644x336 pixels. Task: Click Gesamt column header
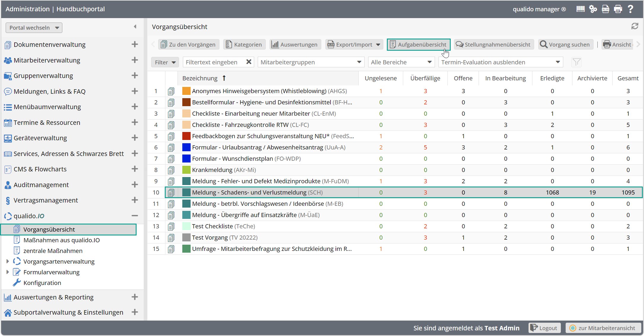point(628,78)
